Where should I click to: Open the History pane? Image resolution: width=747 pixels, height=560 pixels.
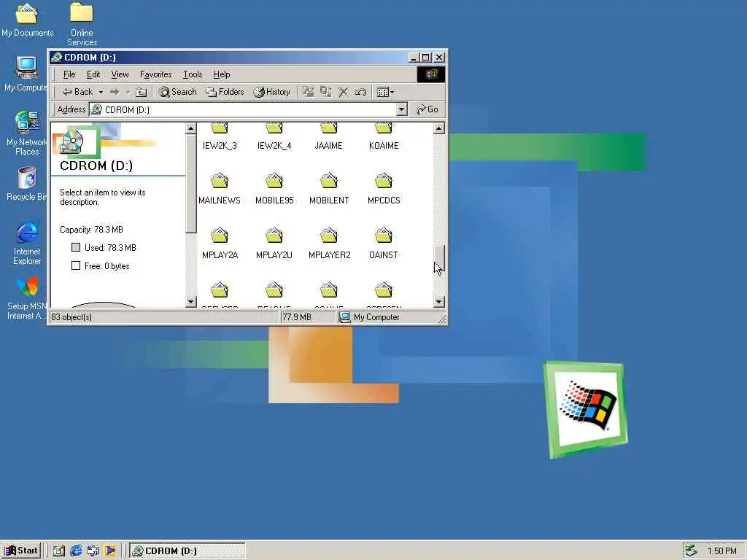[271, 92]
